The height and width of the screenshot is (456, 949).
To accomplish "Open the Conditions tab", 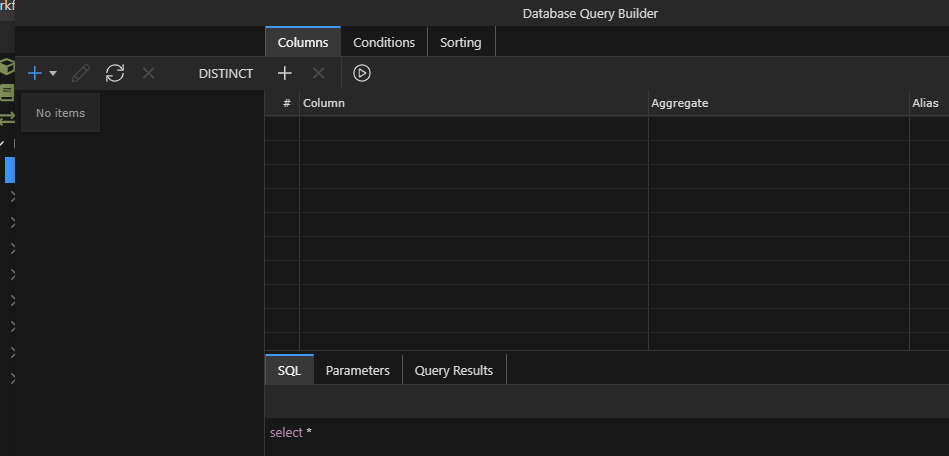I will [384, 42].
